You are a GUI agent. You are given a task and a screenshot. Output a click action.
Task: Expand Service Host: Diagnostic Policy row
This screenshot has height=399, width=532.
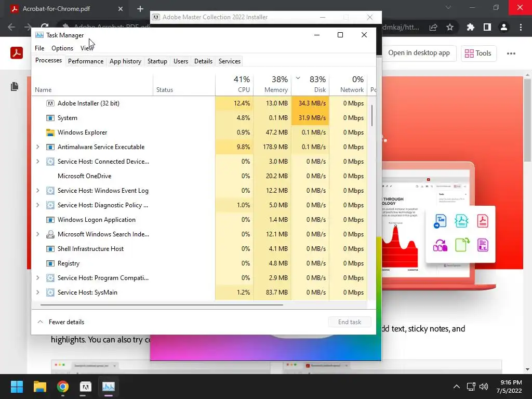tap(37, 205)
